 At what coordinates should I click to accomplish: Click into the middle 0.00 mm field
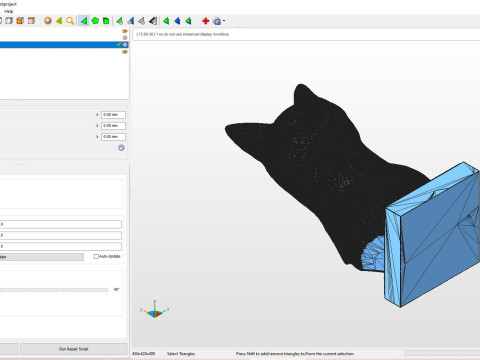[x=113, y=126]
